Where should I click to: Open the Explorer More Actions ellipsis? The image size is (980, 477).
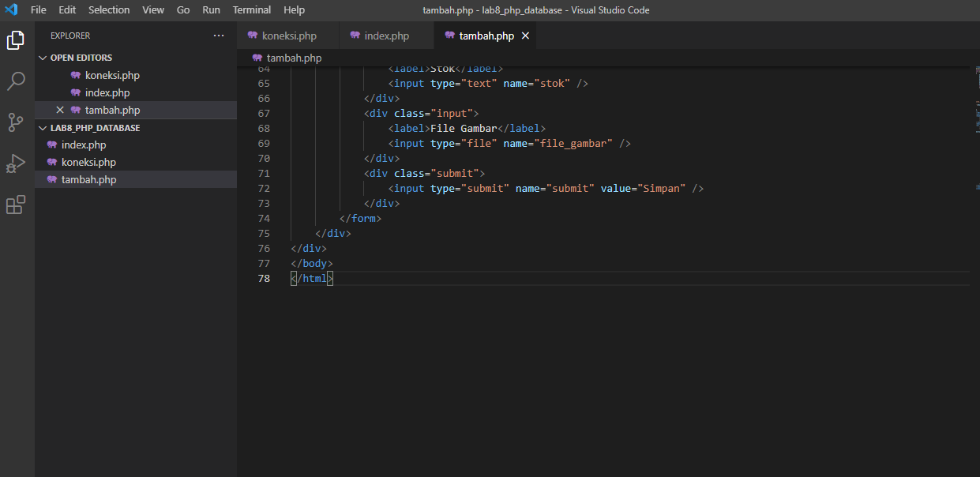[x=219, y=35]
